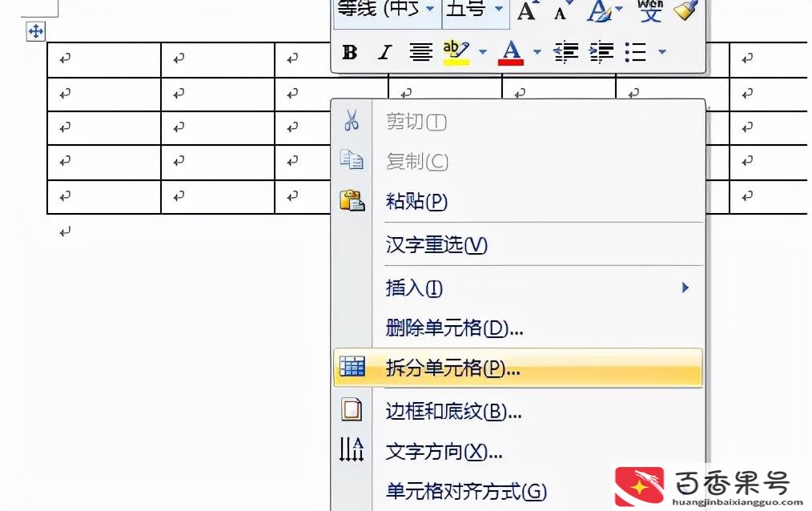The height and width of the screenshot is (511, 812).
Task: Open font color dropdown arrow
Action: click(537, 52)
